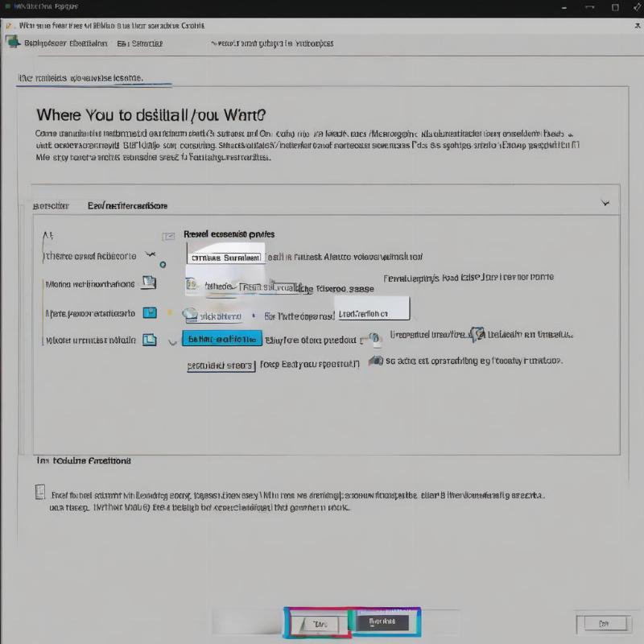Toggle the checkbox beside the bottom description paragraph
Viewport: 644px width, 644px height.
[40, 492]
